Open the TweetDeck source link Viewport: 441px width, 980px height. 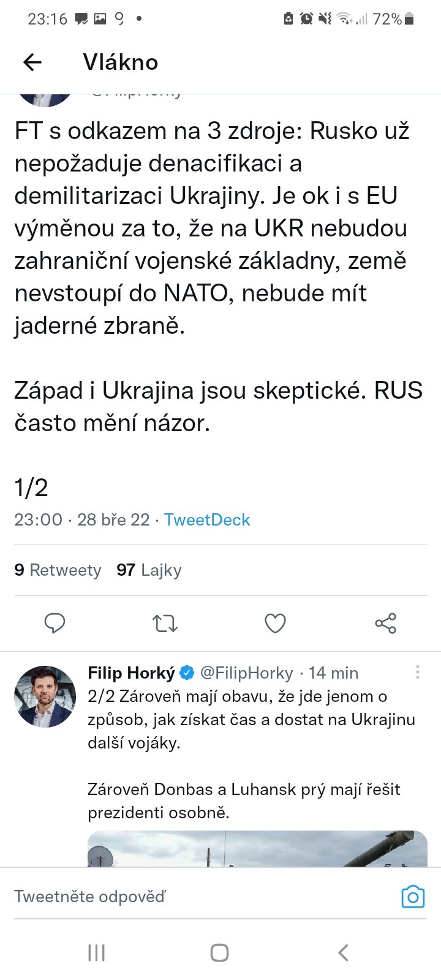tap(207, 520)
